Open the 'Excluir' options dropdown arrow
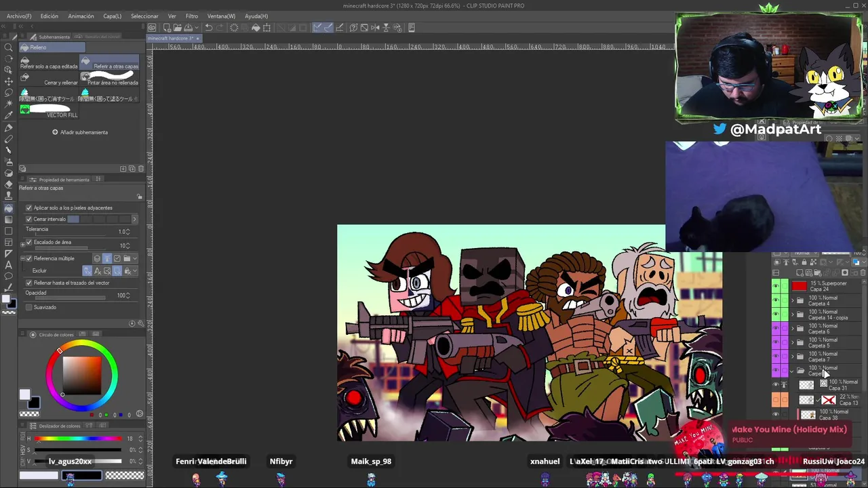The height and width of the screenshot is (488, 868). [x=135, y=270]
